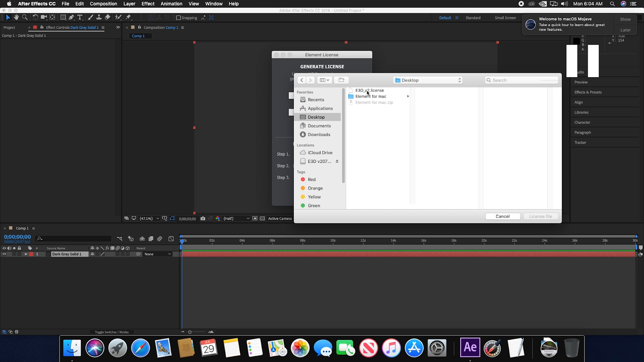
Task: Select the Pan Behind anchor tool
Action: click(52, 17)
